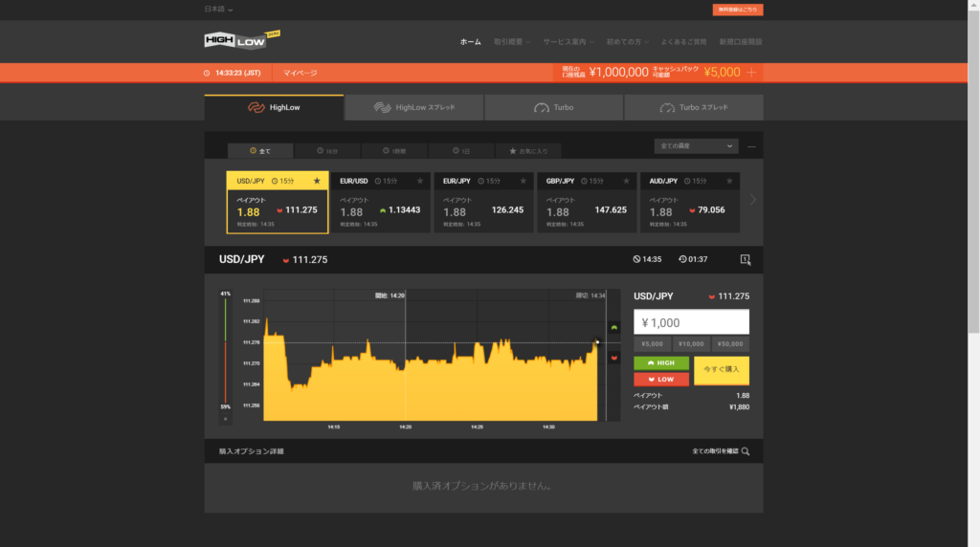Screen dimensions: 980x547
Task: Select the お気に入り favorites tab
Action: click(528, 151)
